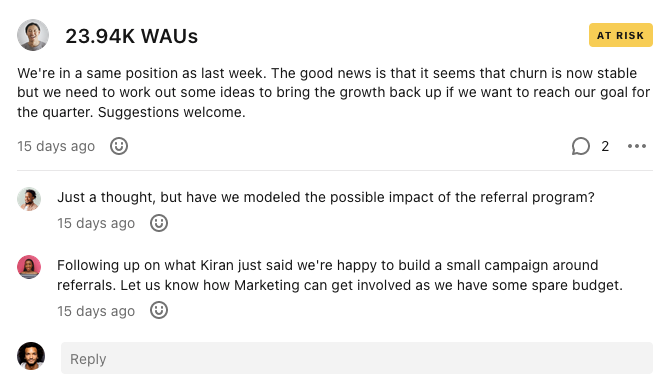
Task: Select your own avatar next to Reply
Action: (x=31, y=356)
